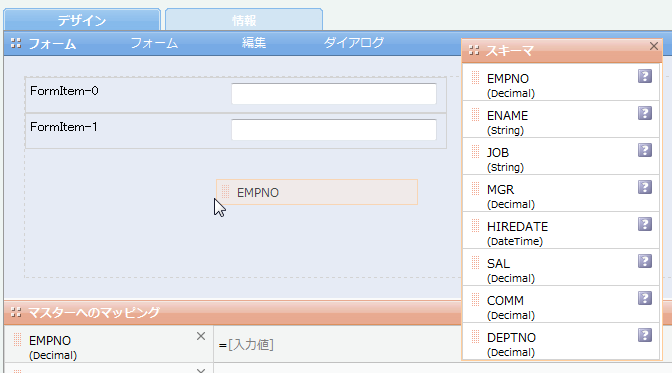
Task: Open help icon for SAL schema field
Action: click(645, 261)
